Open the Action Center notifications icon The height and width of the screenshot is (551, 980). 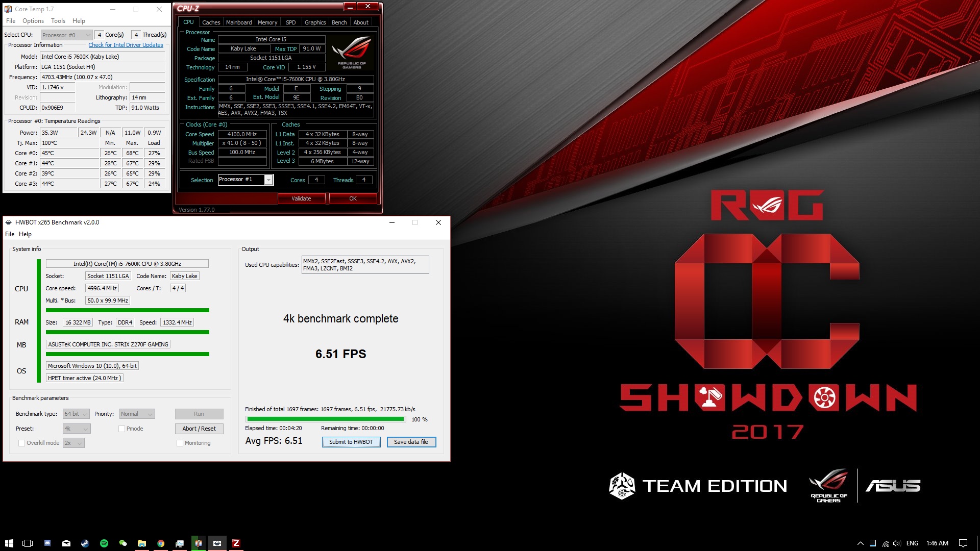tap(963, 543)
